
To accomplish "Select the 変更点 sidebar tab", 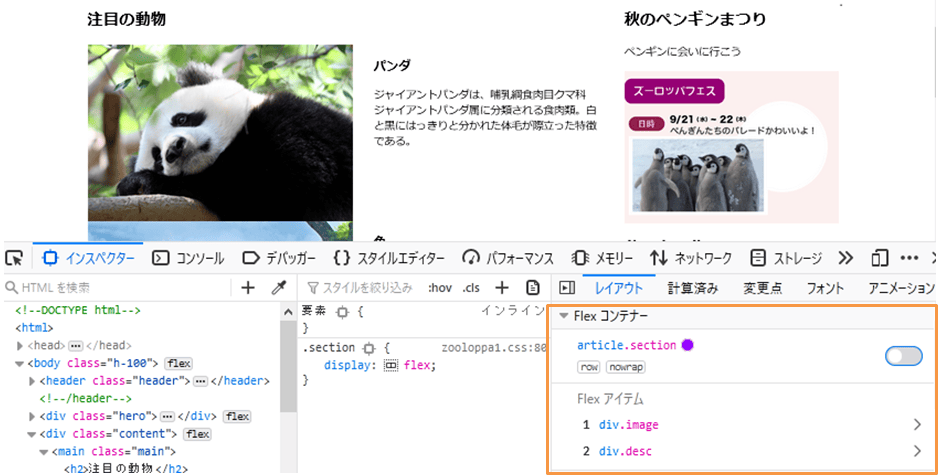I will 763,288.
